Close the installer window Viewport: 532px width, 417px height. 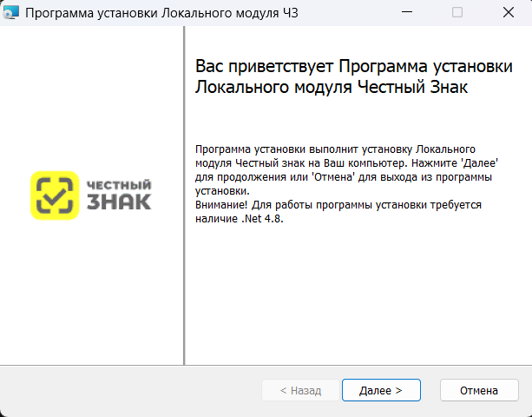(x=508, y=12)
